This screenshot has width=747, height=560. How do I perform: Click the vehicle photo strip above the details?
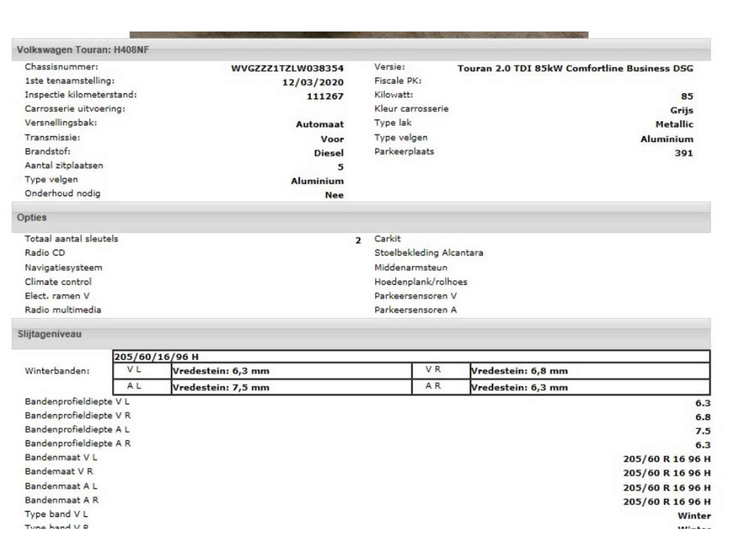pos(359,35)
